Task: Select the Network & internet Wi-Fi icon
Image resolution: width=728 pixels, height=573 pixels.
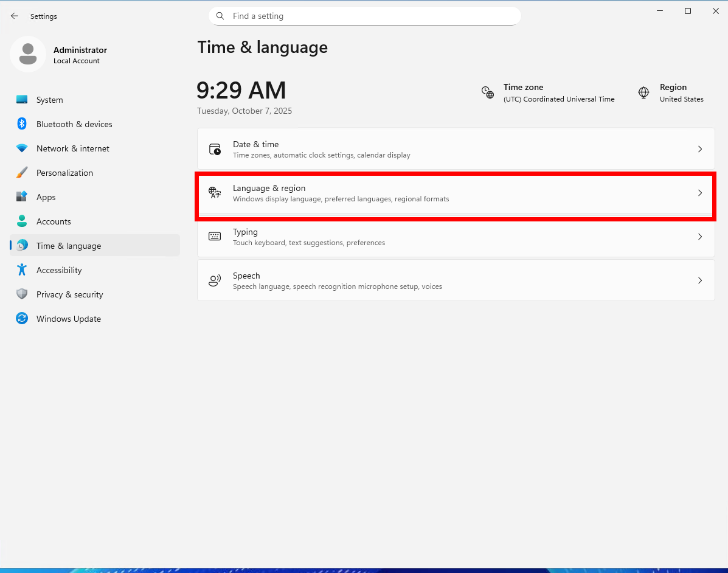Action: [22, 148]
